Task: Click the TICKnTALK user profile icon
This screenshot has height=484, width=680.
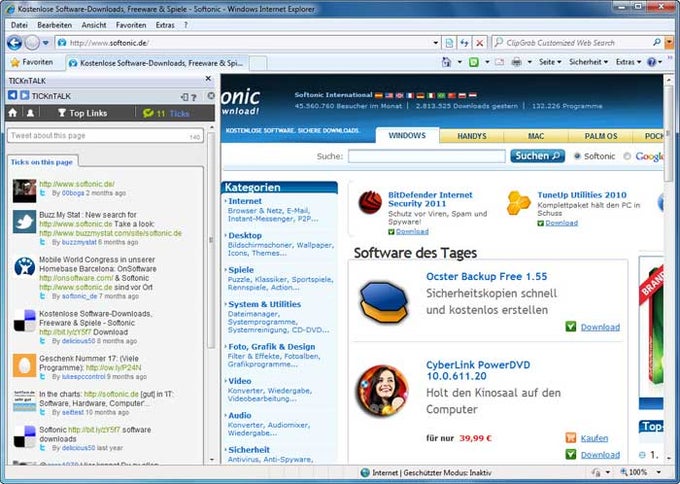Action: pyautogui.click(x=30, y=113)
